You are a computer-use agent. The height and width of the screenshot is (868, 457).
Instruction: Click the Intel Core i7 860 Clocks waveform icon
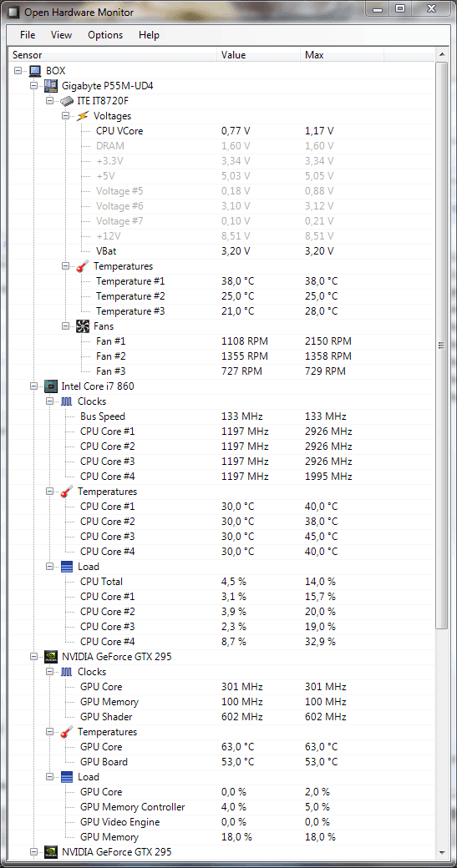pos(67,401)
